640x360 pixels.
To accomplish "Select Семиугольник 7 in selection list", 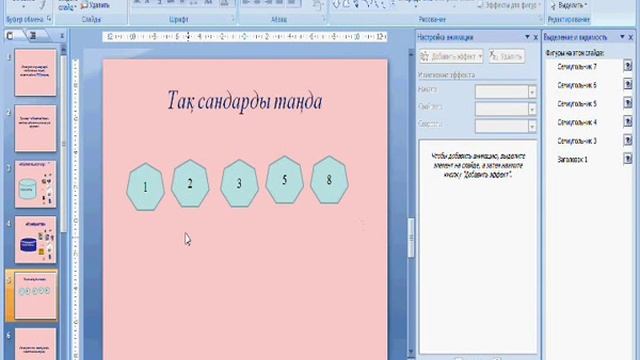I will pyautogui.click(x=577, y=67).
